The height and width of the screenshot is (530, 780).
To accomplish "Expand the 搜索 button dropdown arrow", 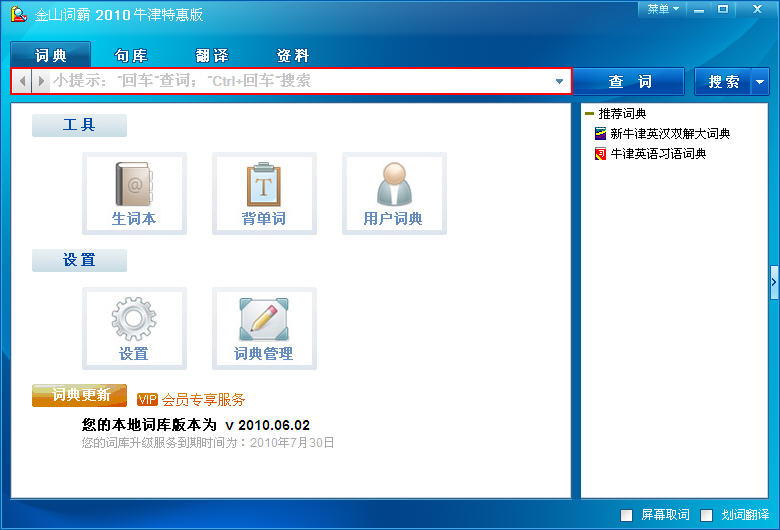I will (x=760, y=82).
